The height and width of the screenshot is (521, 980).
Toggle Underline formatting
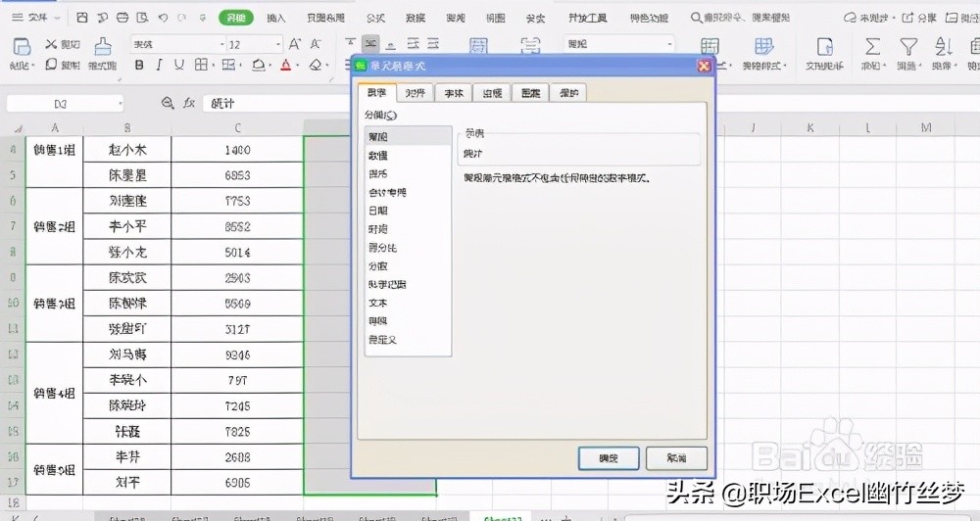coord(178,65)
